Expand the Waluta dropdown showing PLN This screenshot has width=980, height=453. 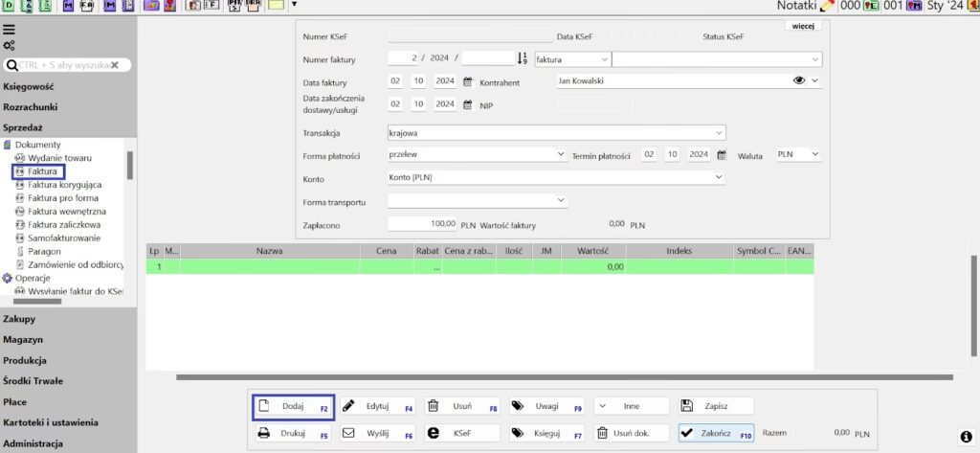813,154
